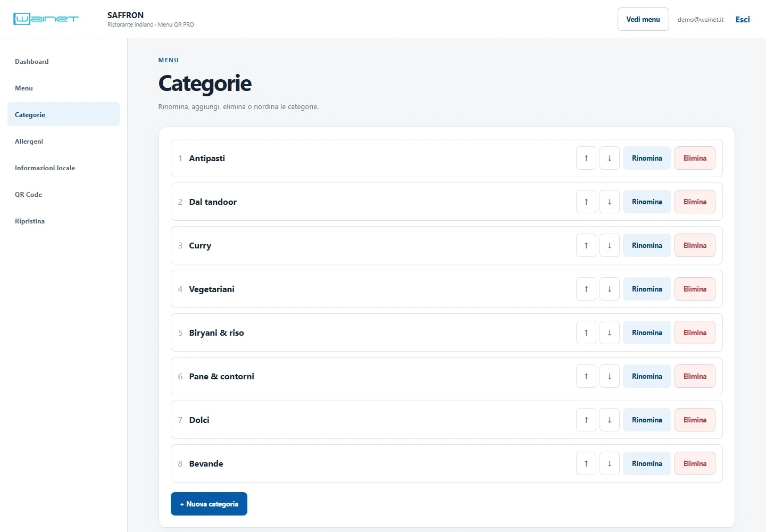The image size is (766, 532).
Task: Move Bevande category up
Action: pos(586,463)
